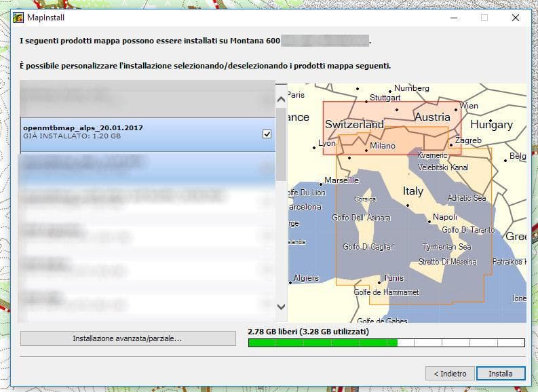
Task: Click the Tunis label on the map preview
Action: coord(393,278)
